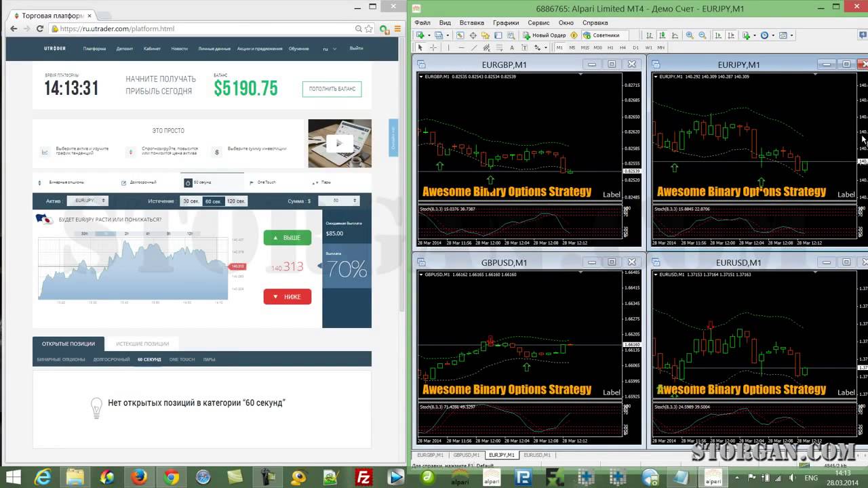This screenshot has width=868, height=488.
Task: Expand the arrows objects dropdown in MT4
Action: coord(546,47)
